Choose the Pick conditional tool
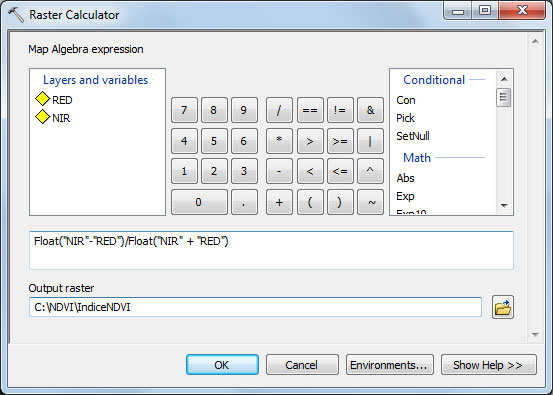 (x=405, y=118)
